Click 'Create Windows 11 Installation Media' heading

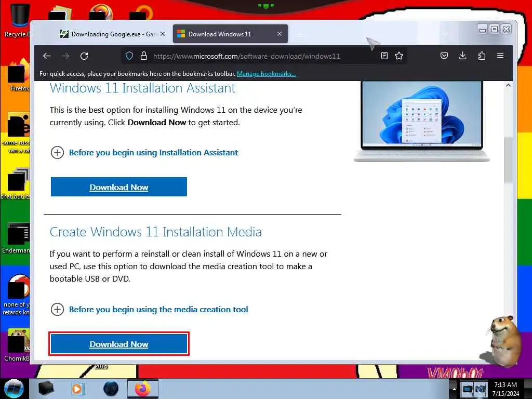[x=156, y=232]
